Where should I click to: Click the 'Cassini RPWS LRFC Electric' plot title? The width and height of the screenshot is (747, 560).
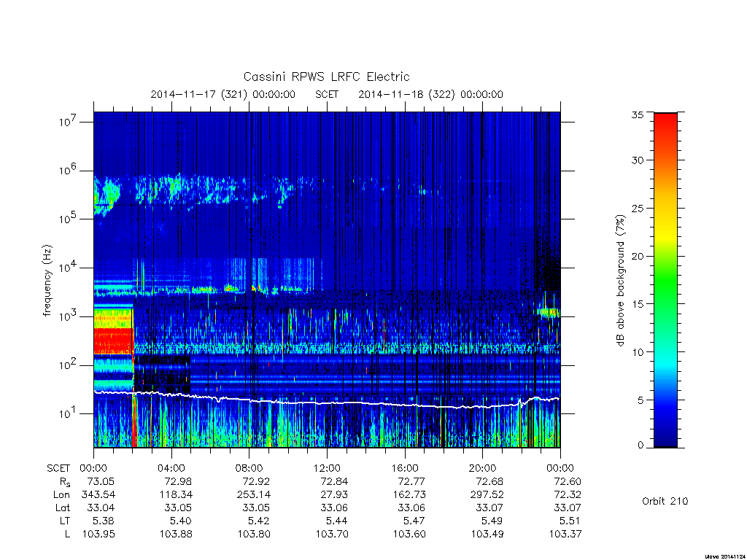tap(326, 77)
